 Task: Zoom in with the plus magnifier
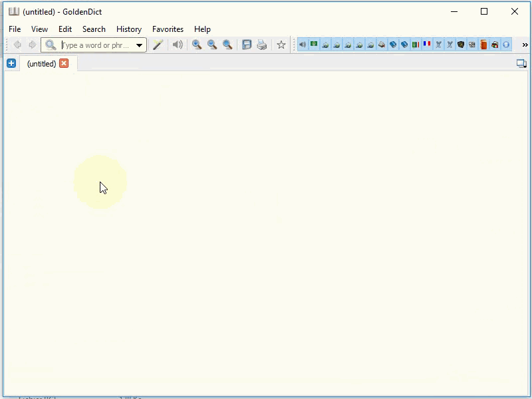point(197,45)
